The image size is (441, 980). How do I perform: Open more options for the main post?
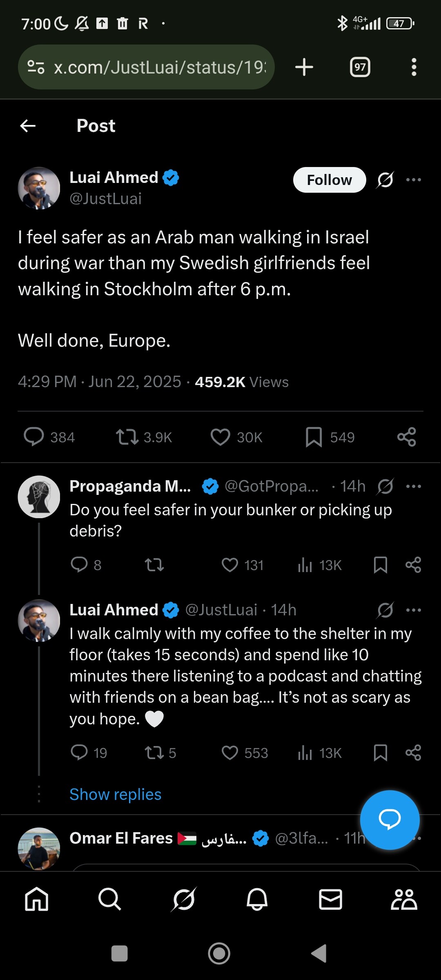click(414, 180)
